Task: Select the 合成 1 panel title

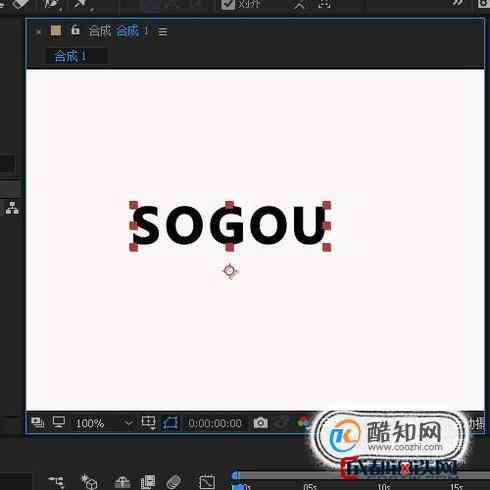Action: pos(132,31)
